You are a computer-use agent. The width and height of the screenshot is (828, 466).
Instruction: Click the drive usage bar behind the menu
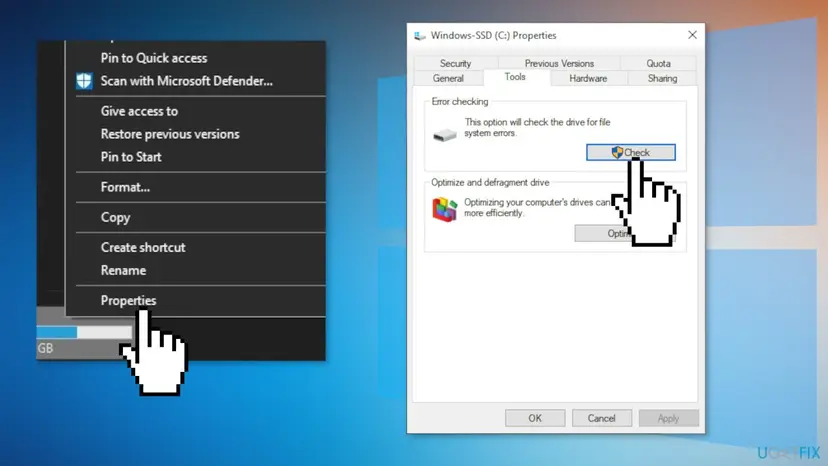pyautogui.click(x=84, y=332)
